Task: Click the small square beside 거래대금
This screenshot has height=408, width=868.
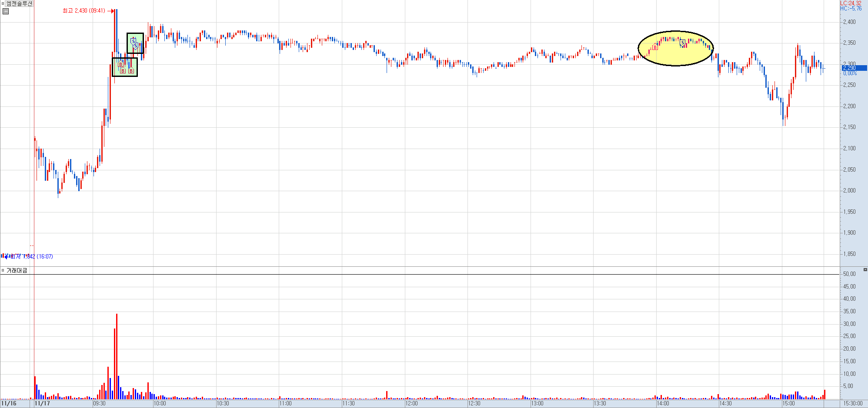Action: click(3, 270)
